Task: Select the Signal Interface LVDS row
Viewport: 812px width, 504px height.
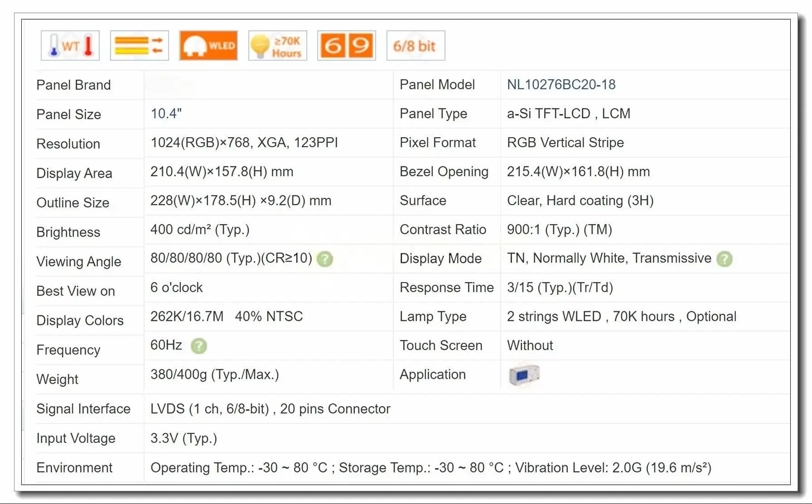Action: tap(270, 408)
